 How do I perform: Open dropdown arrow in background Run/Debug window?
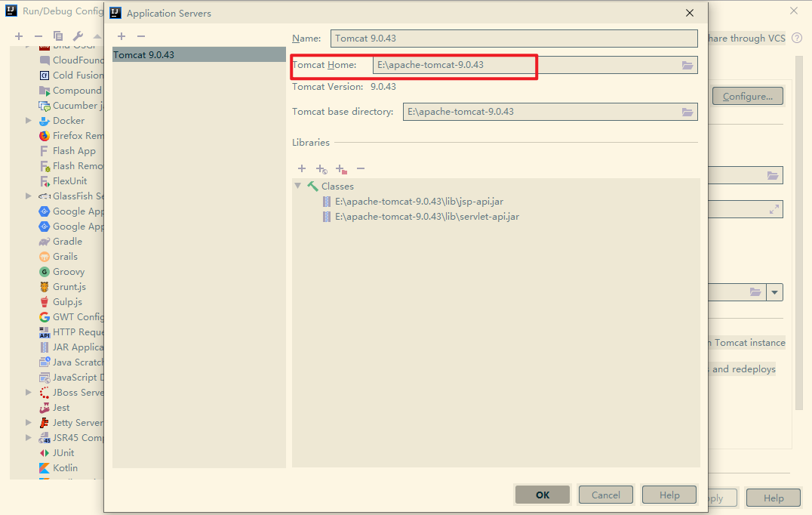pyautogui.click(x=775, y=292)
